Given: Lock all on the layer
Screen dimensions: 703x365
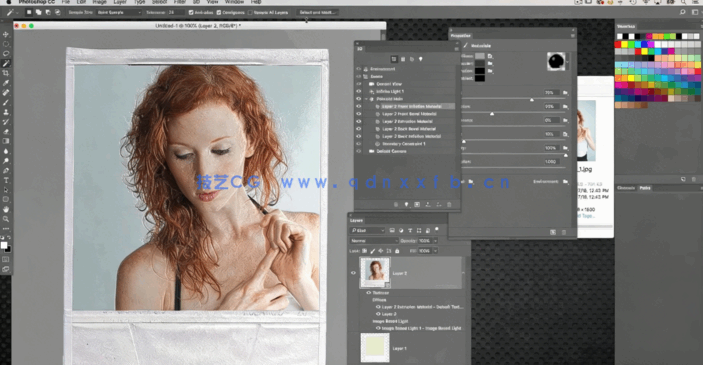Looking at the screenshot, I should click(x=397, y=251).
